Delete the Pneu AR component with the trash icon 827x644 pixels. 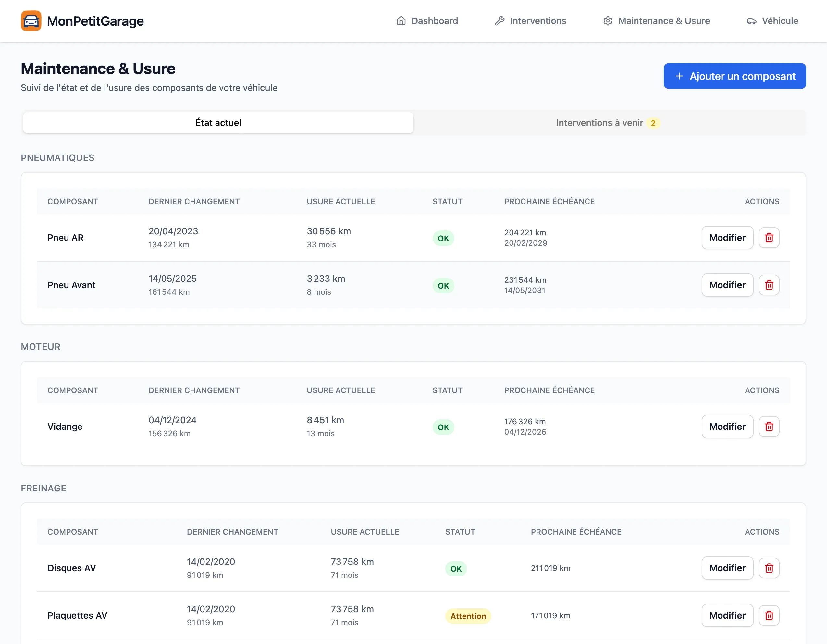pyautogui.click(x=769, y=238)
